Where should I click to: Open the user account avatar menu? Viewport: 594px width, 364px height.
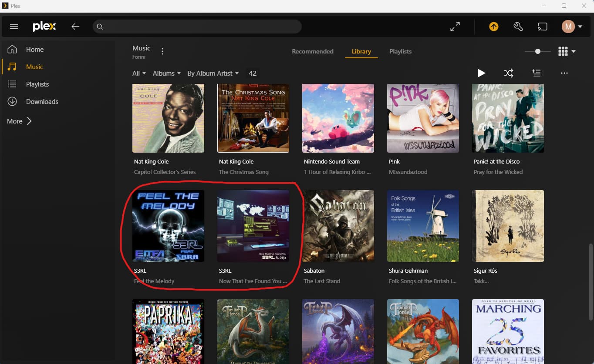click(572, 27)
